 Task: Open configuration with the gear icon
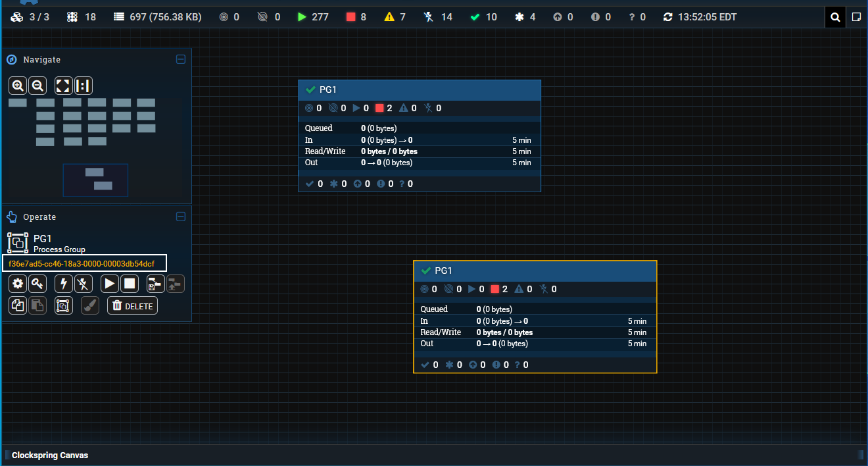18,284
